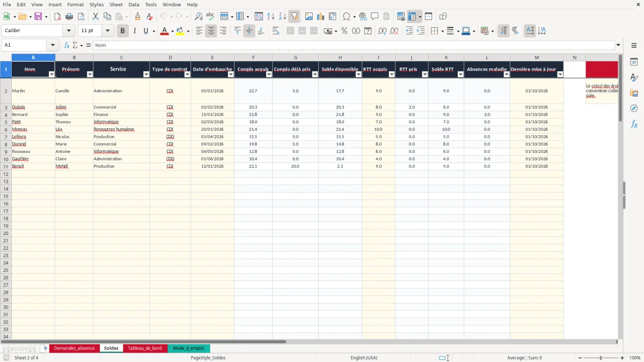Insert comment with the speech bubble icon
644x362 pixels.
coord(375,17)
